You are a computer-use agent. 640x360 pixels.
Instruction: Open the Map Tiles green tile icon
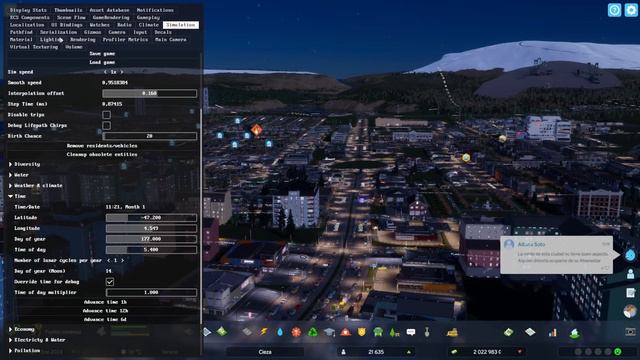tap(509, 332)
